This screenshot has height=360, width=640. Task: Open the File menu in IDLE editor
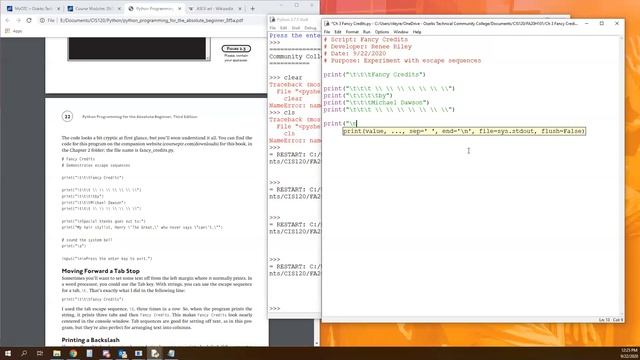[x=327, y=32]
